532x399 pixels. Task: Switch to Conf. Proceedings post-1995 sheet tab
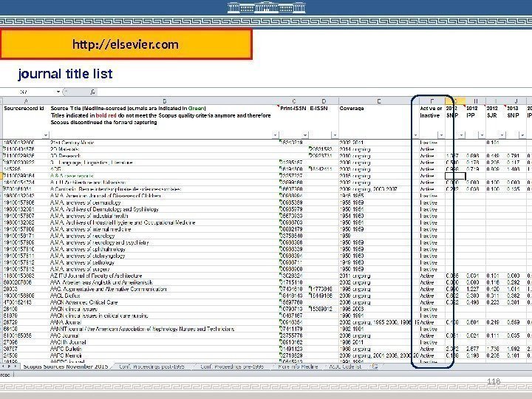pos(151,366)
